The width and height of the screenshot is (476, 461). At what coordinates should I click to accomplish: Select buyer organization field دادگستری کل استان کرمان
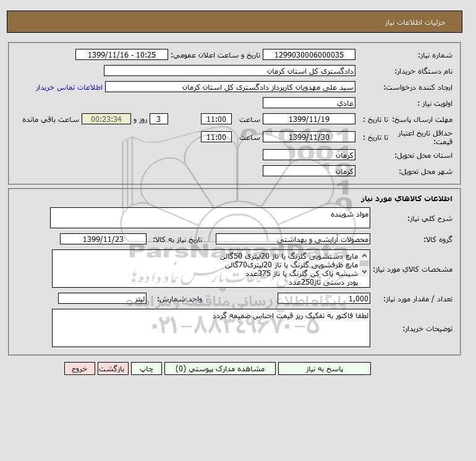[x=229, y=71]
